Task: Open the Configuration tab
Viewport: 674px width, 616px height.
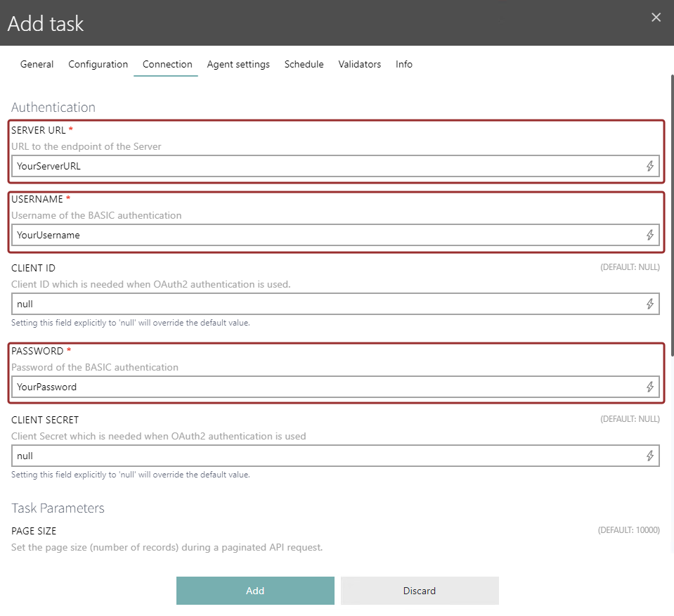Action: (98, 64)
